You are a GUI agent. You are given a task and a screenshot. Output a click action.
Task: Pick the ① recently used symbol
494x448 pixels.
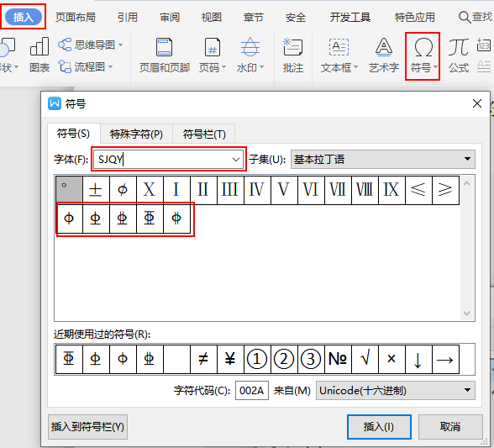(x=257, y=359)
